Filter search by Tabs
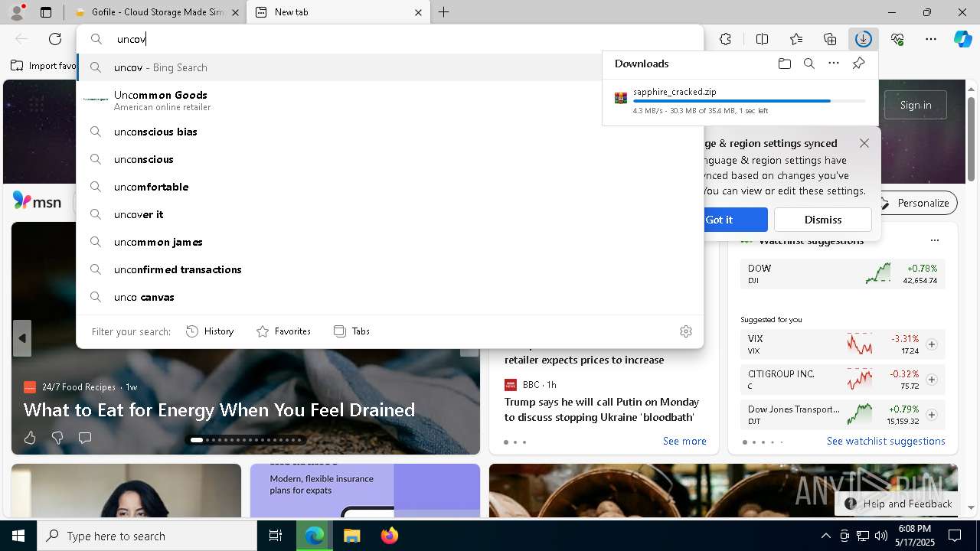 (351, 331)
